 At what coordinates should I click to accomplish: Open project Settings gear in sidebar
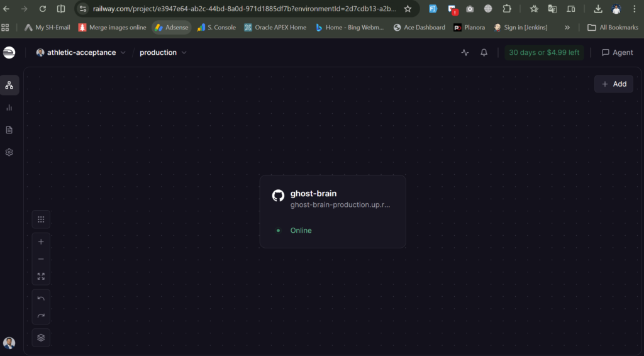9,152
